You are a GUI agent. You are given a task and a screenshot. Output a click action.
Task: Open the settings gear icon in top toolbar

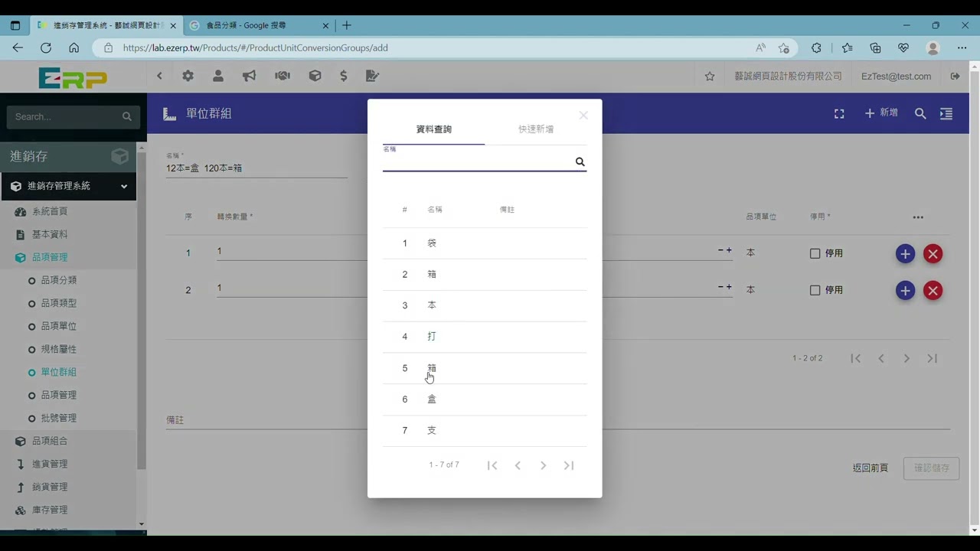coord(188,76)
